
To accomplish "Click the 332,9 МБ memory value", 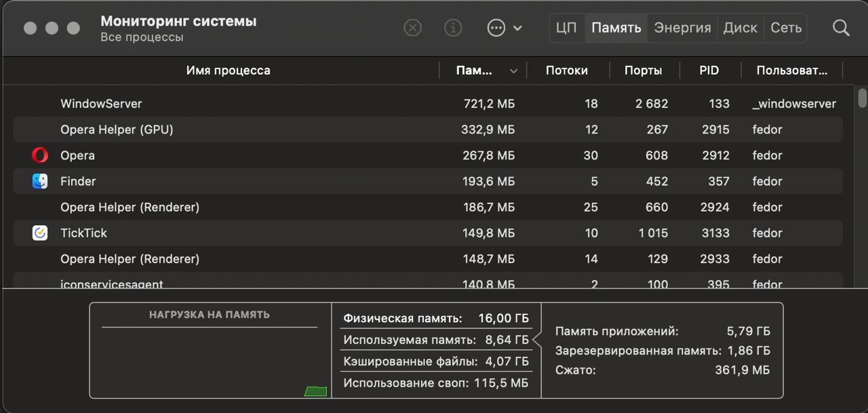I will click(488, 130).
